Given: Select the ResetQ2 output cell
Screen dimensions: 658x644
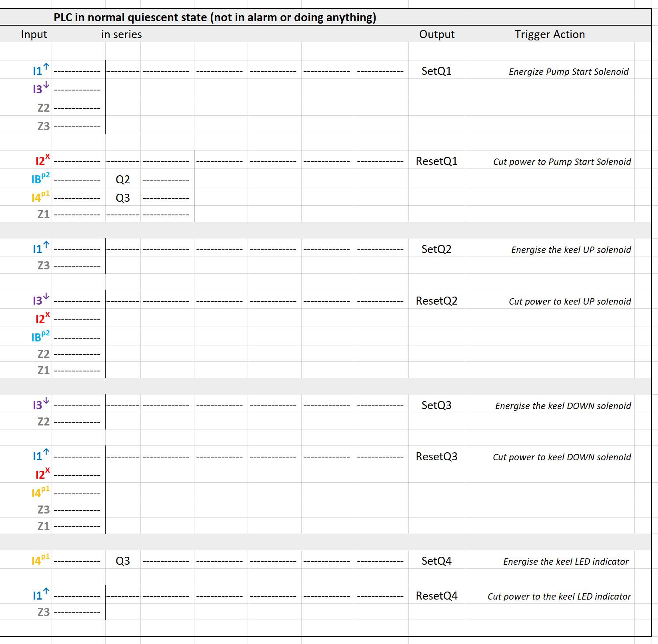Looking at the screenshot, I should (x=436, y=301).
